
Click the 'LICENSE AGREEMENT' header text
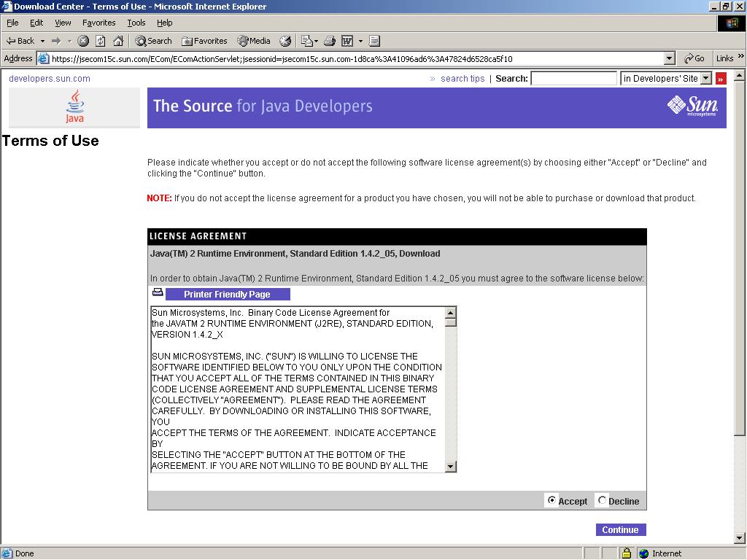click(x=198, y=236)
